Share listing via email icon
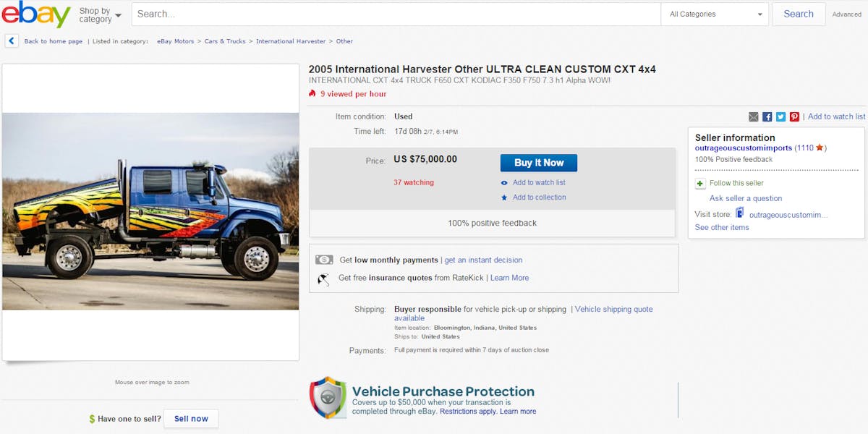 (x=754, y=116)
